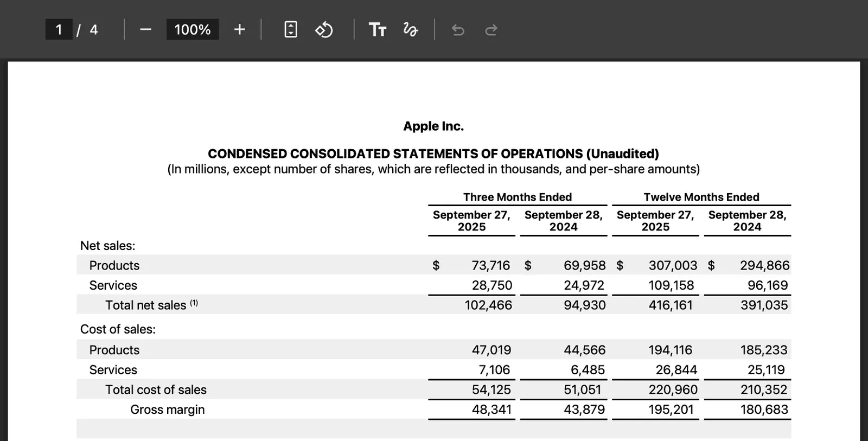This screenshot has height=441, width=868.
Task: Rotate the document with the rotate icon
Action: (x=324, y=29)
